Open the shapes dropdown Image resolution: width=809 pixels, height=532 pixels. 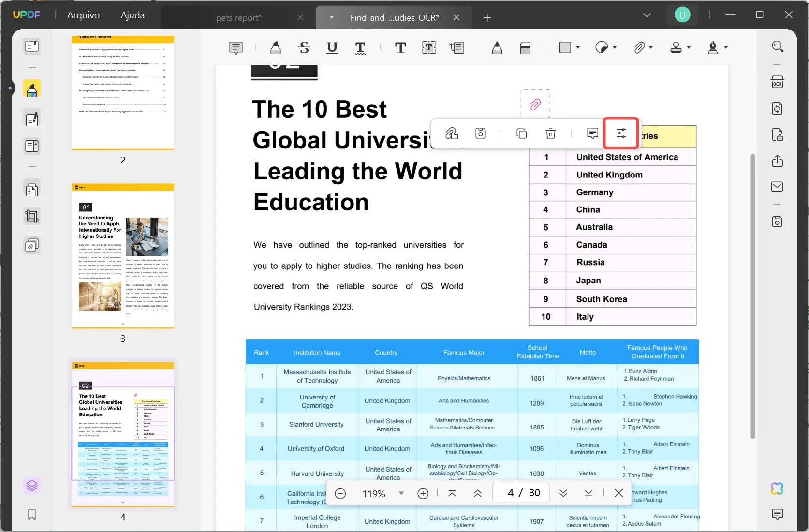577,47
